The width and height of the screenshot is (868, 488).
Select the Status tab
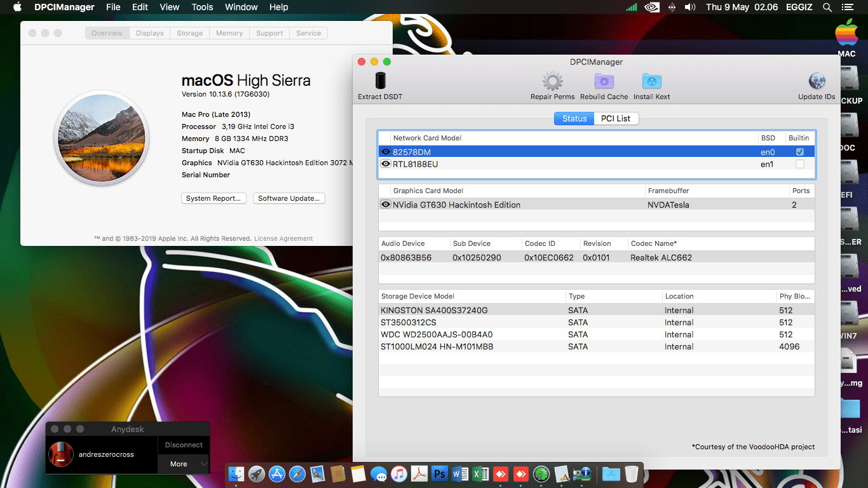[x=574, y=118]
